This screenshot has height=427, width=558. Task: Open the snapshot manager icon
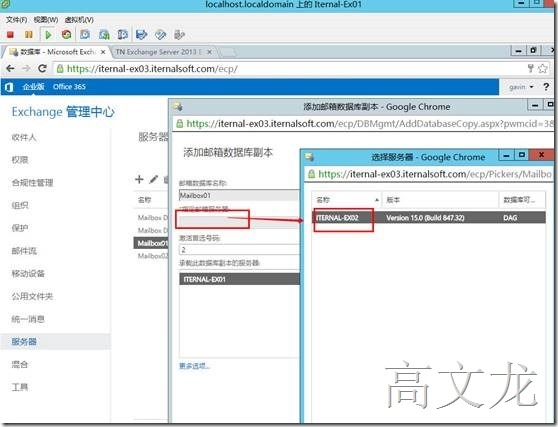click(122, 35)
